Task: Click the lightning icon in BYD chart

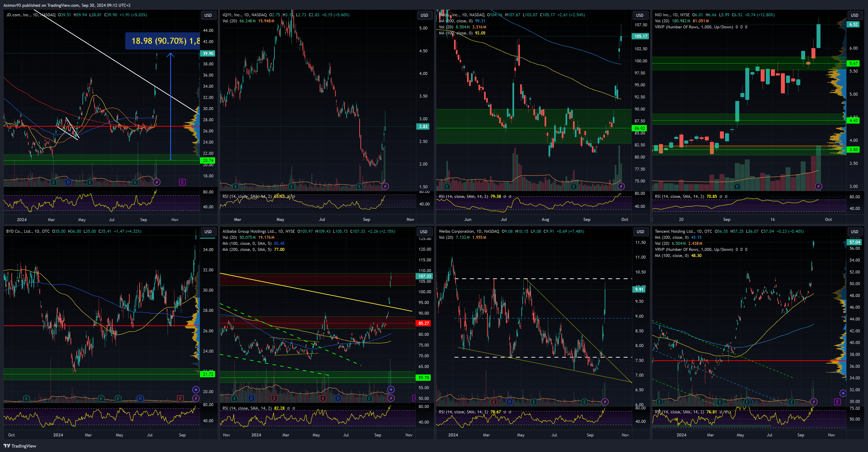Action: (x=196, y=398)
